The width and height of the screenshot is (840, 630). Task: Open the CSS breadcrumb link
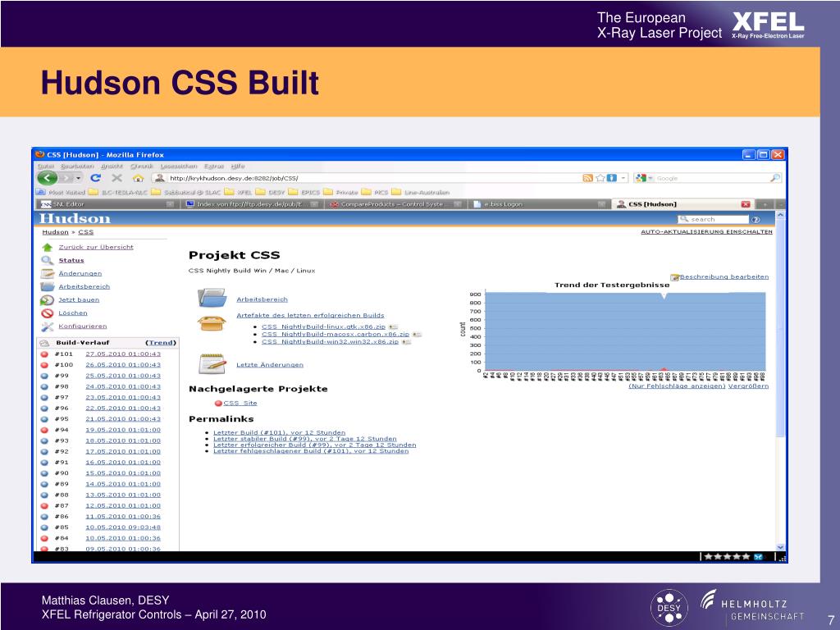[x=85, y=232]
